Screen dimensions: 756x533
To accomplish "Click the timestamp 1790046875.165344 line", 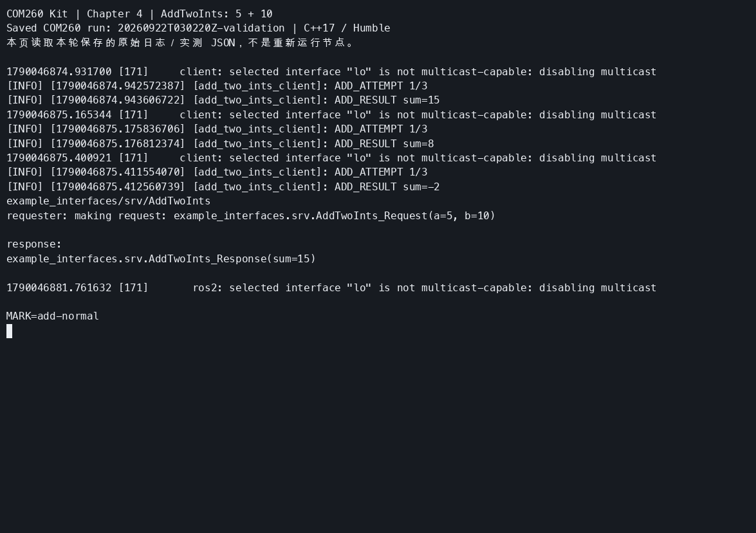I will point(331,115).
